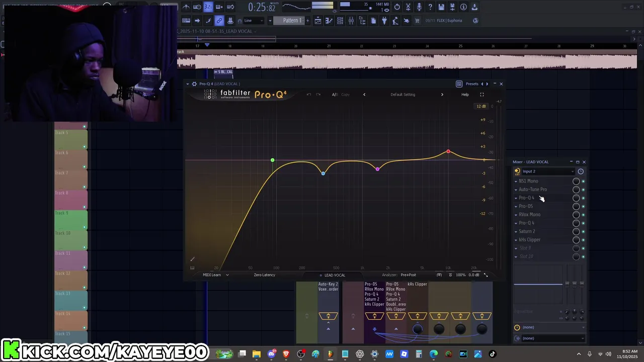Screen dimensions: 644x362
Task: Open the piano roll view icon
Action: pos(329,21)
